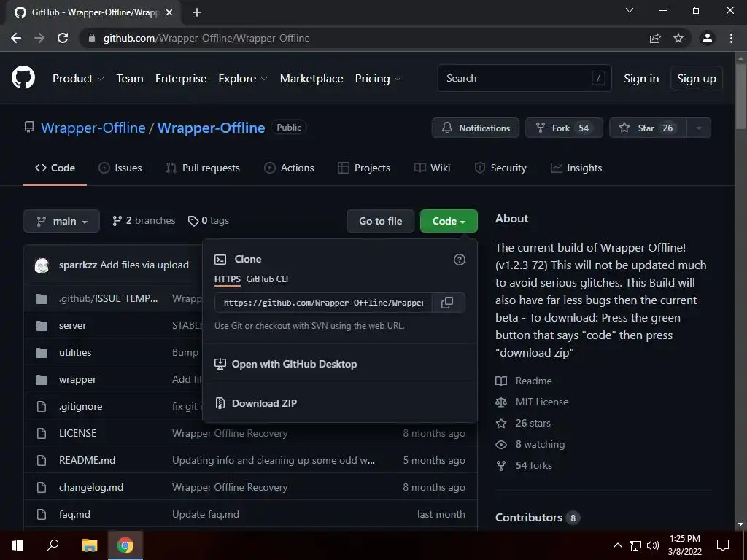The width and height of the screenshot is (747, 560).
Task: Open Windows Start menu
Action: (x=18, y=545)
